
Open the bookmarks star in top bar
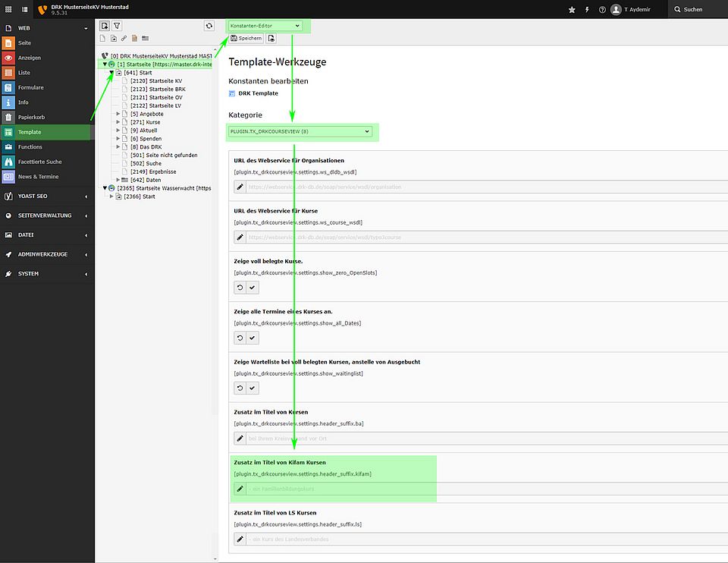572,10
